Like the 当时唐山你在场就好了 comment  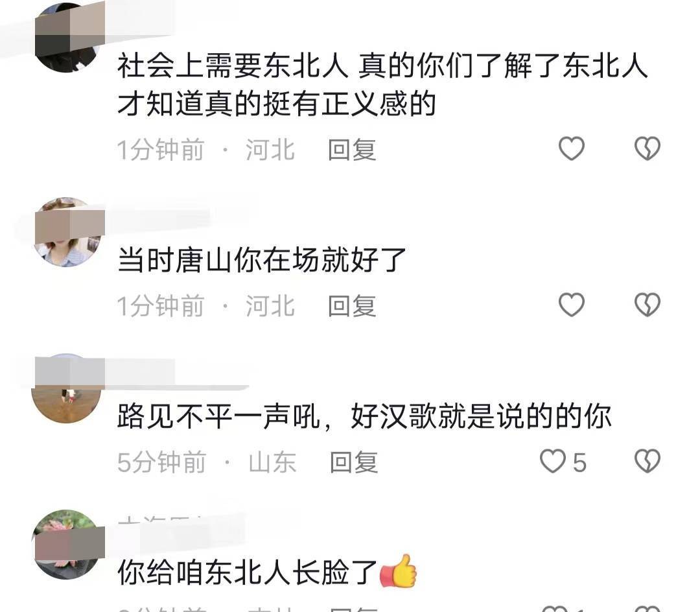572,305
